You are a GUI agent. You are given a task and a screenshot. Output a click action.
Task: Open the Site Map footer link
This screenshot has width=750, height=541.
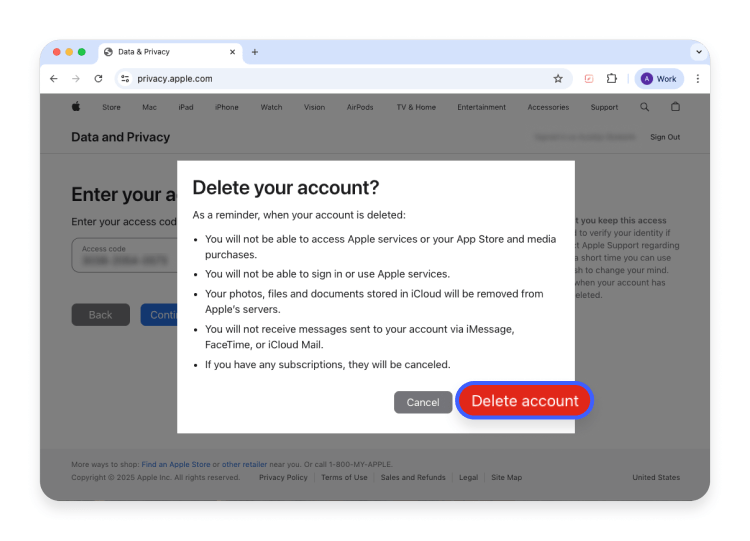coord(507,477)
